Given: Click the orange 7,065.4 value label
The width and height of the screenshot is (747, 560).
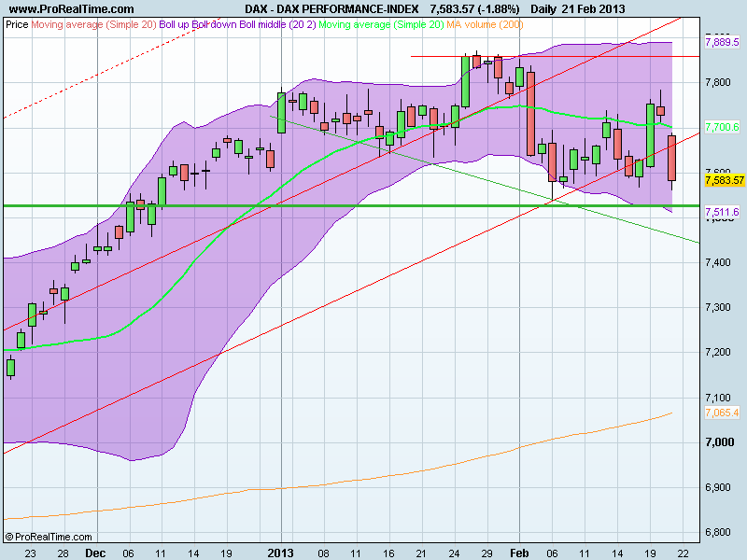Looking at the screenshot, I should pyautogui.click(x=722, y=413).
